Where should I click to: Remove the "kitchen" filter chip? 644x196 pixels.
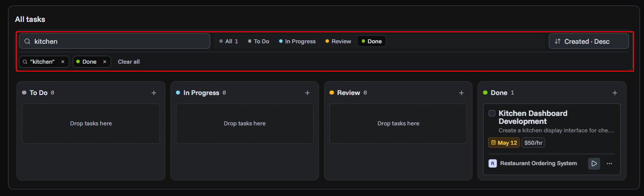[x=63, y=62]
